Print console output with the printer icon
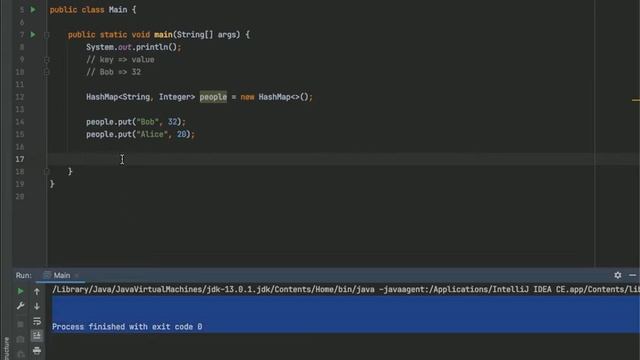This screenshot has height=360, width=640. click(x=37, y=351)
